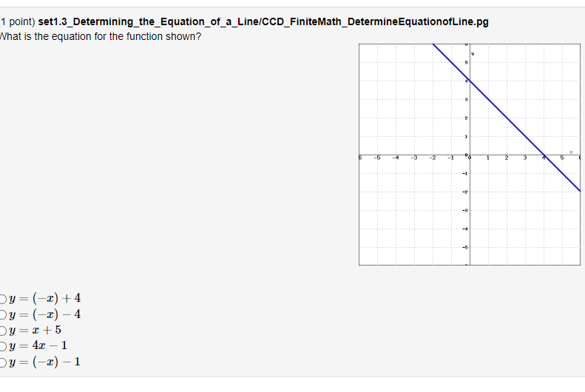Choose the radio option y = 4x − 1
The height and width of the screenshot is (392, 585).
pyautogui.click(x=2, y=346)
